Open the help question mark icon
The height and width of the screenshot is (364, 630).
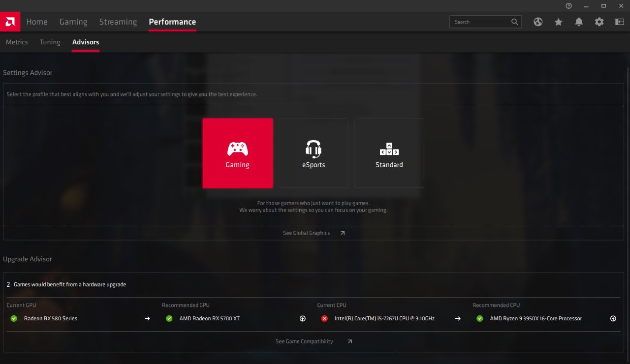coord(569,5)
